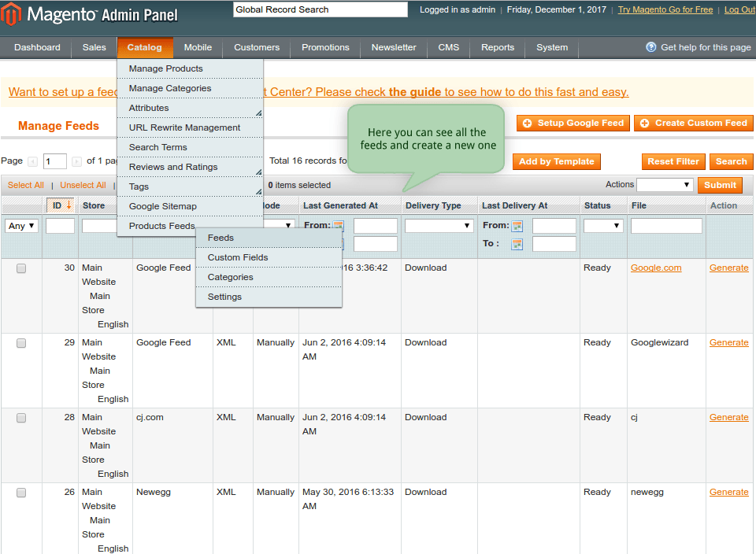The width and height of the screenshot is (756, 554).
Task: Open the Products Feeds submenu item
Action: click(162, 226)
